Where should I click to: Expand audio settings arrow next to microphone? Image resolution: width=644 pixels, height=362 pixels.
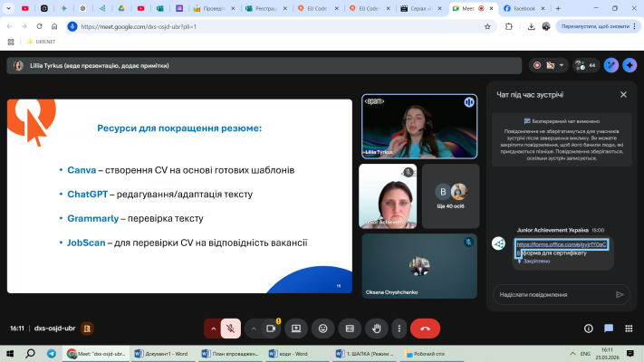tap(213, 329)
